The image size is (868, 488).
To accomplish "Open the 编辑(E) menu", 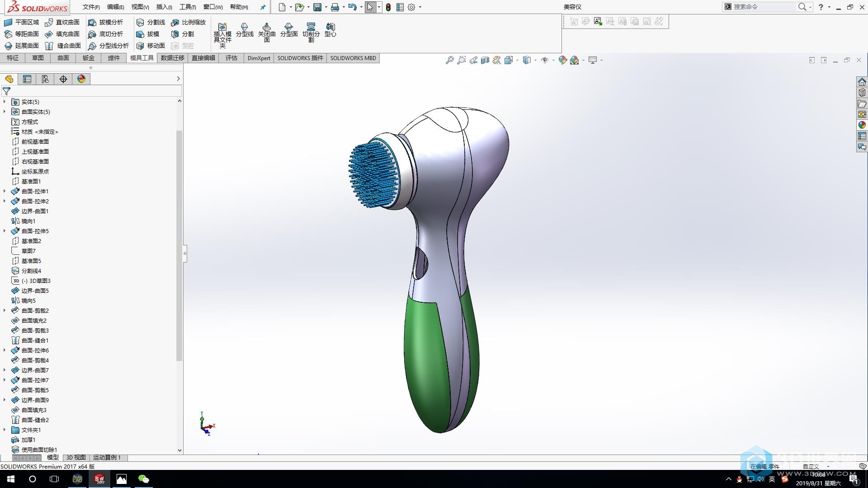I will (x=115, y=7).
